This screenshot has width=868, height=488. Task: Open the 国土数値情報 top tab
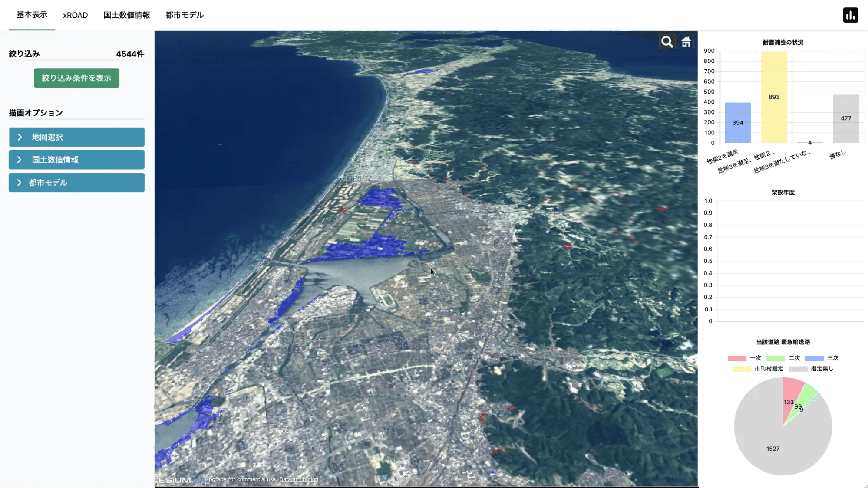tap(126, 15)
